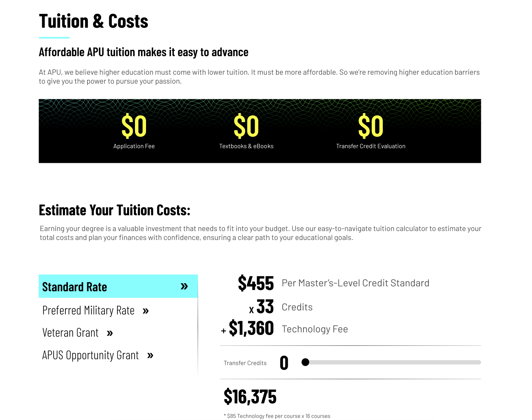
Task: Switch to Preferred Military Rate option
Action: pos(88,310)
